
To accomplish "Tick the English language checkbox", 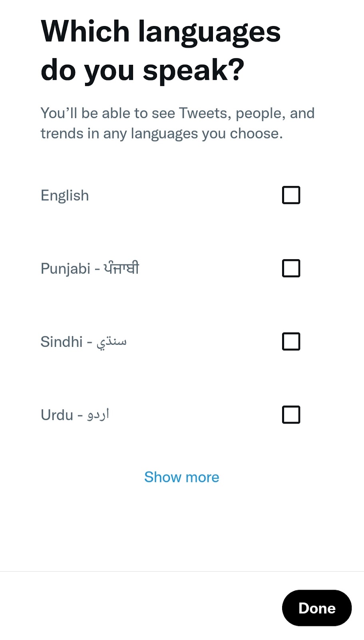I will [291, 195].
